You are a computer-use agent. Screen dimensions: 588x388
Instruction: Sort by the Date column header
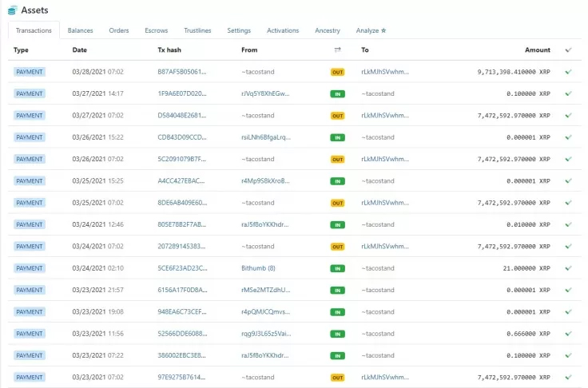click(79, 49)
